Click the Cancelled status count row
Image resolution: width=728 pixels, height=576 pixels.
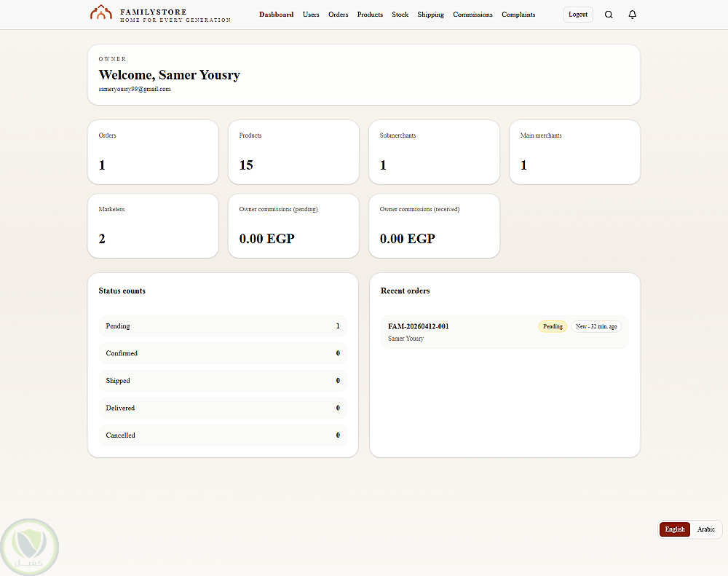(223, 435)
